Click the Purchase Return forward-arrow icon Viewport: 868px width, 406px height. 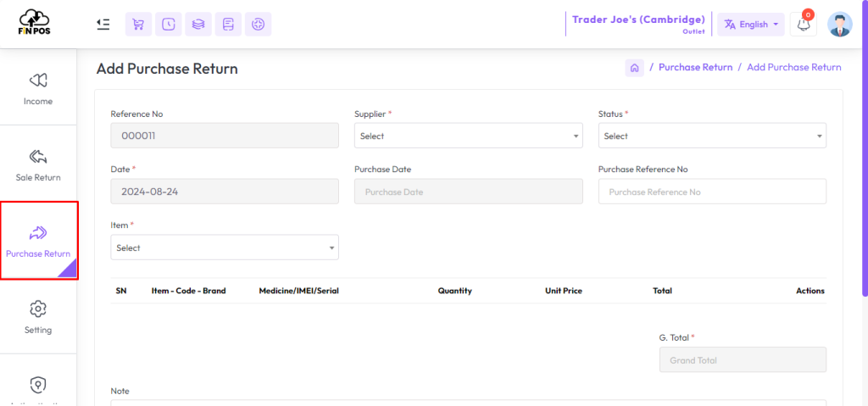pos(38,233)
